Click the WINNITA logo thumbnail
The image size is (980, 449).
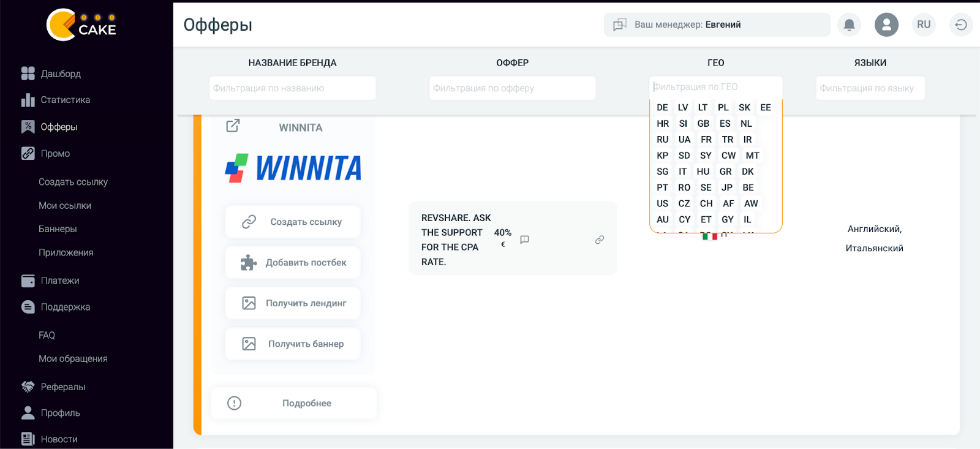[292, 167]
